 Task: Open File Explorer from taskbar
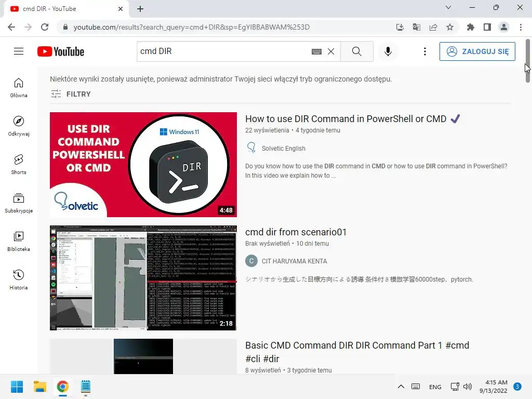(39, 387)
